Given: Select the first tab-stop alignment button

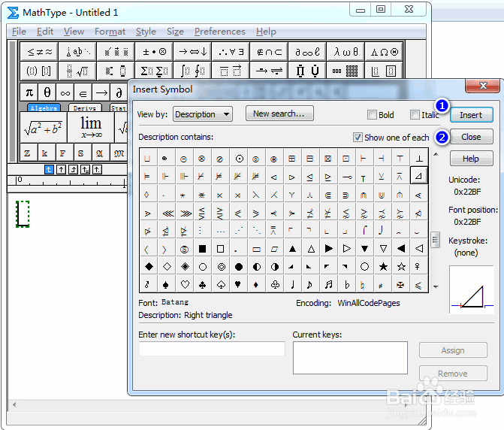Looking at the screenshot, I should [49, 169].
